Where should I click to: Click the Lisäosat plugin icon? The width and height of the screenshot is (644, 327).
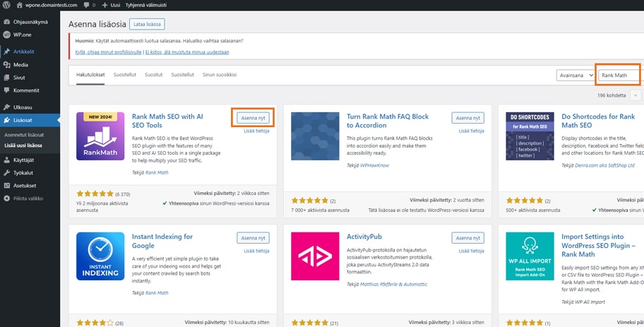[x=6, y=120]
